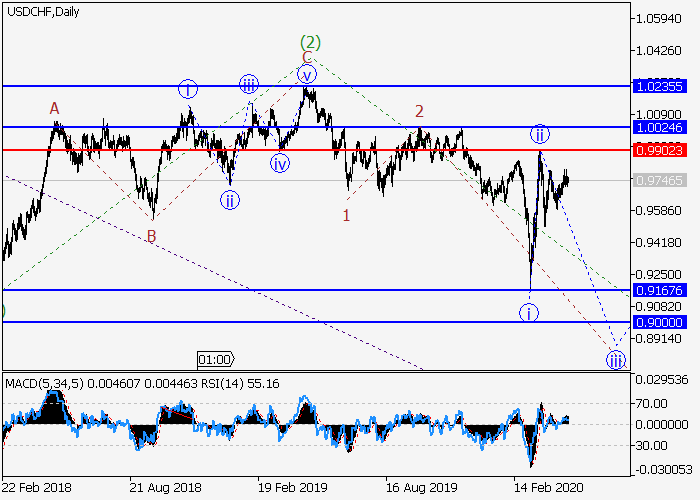This screenshot has width=700, height=500.
Task: Click the gray 0.97465 current price tag
Action: pos(660,180)
